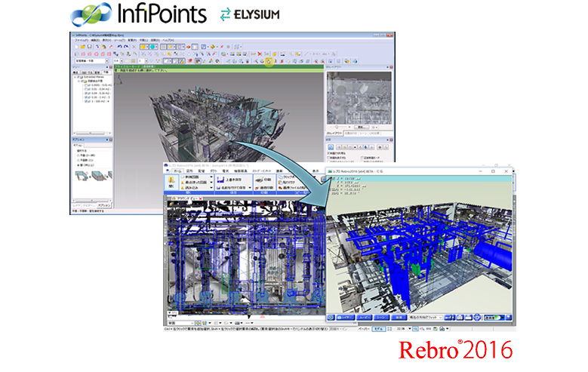This screenshot has height=372, width=588.
Task: Open ファイル(F) menu in InfiPoints
Action: click(82, 40)
